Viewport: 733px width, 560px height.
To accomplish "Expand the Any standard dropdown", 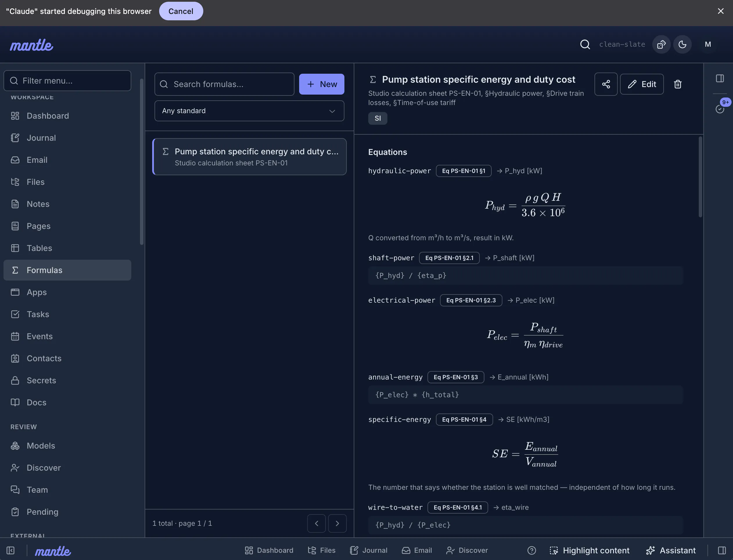I will pyautogui.click(x=249, y=111).
